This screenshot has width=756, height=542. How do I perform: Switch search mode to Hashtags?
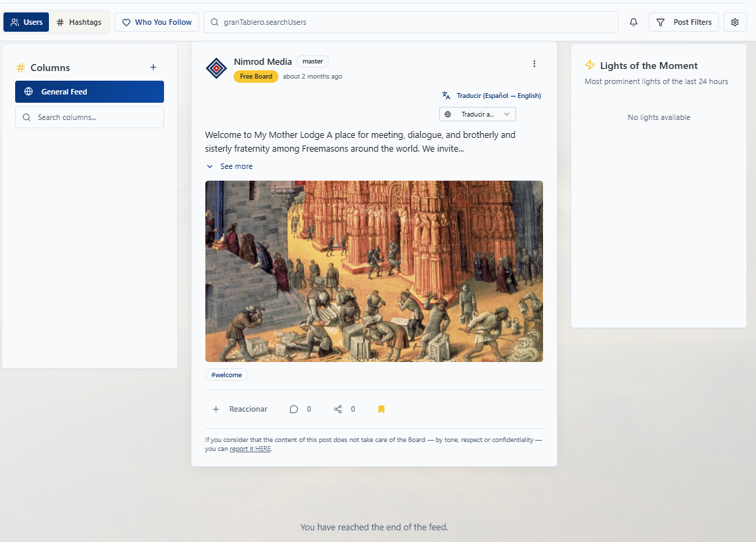click(79, 22)
